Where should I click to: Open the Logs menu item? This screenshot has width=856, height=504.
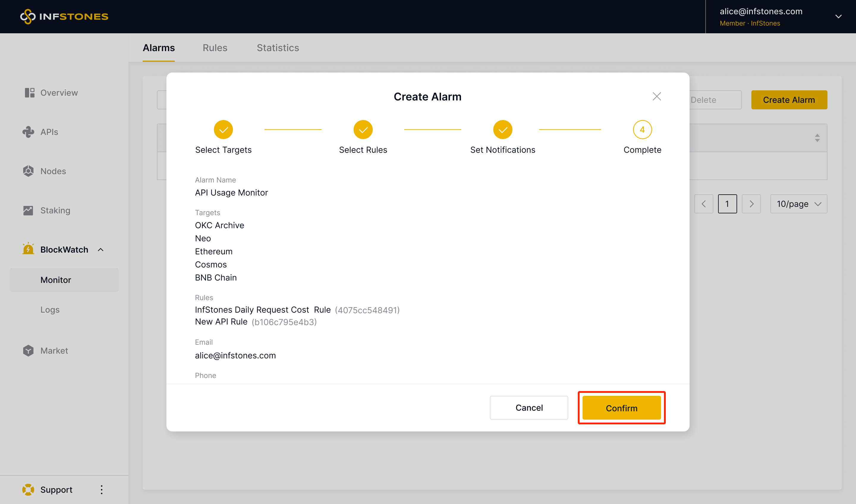tap(50, 310)
